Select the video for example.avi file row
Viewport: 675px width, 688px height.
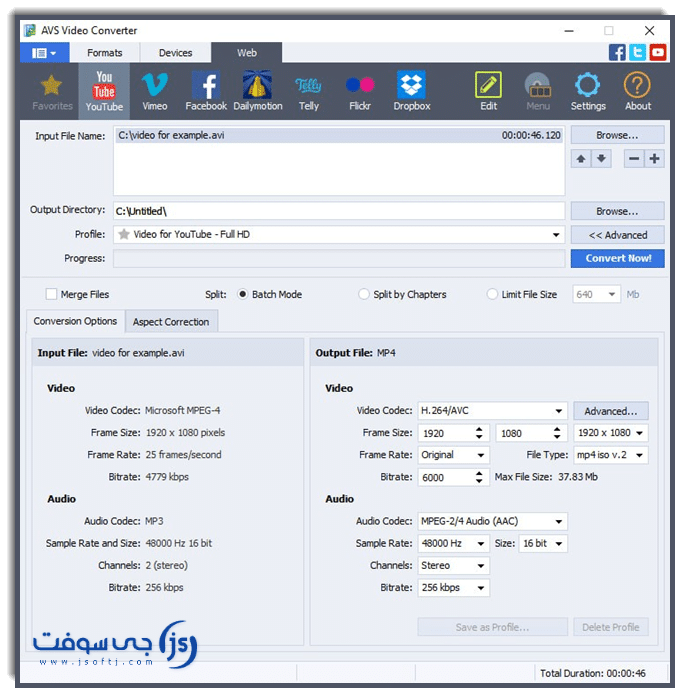coord(339,135)
